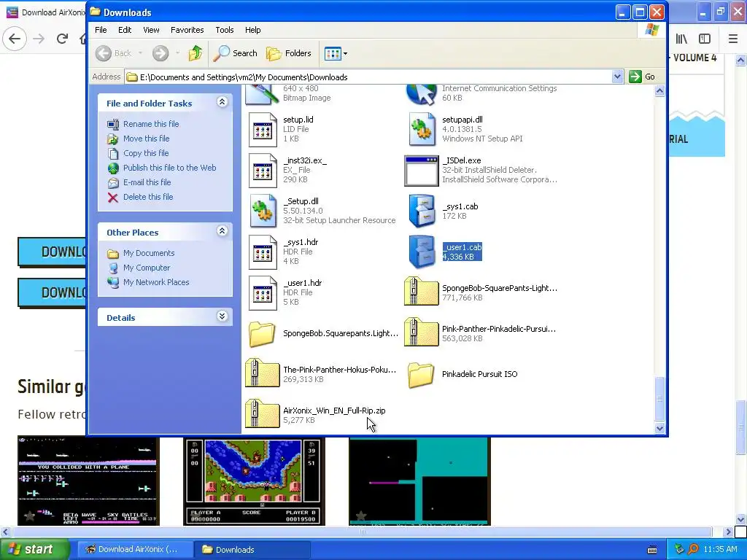Click the browser page horizontal scrollbar
Image resolution: width=747 pixels, height=560 pixels.
(362, 532)
